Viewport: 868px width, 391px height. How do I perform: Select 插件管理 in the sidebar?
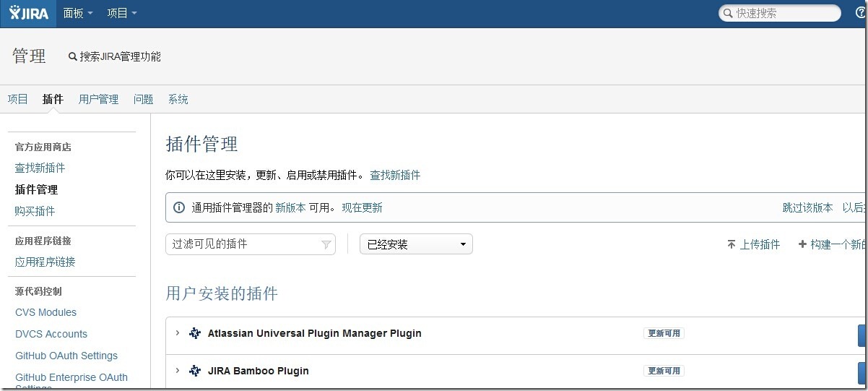[36, 189]
